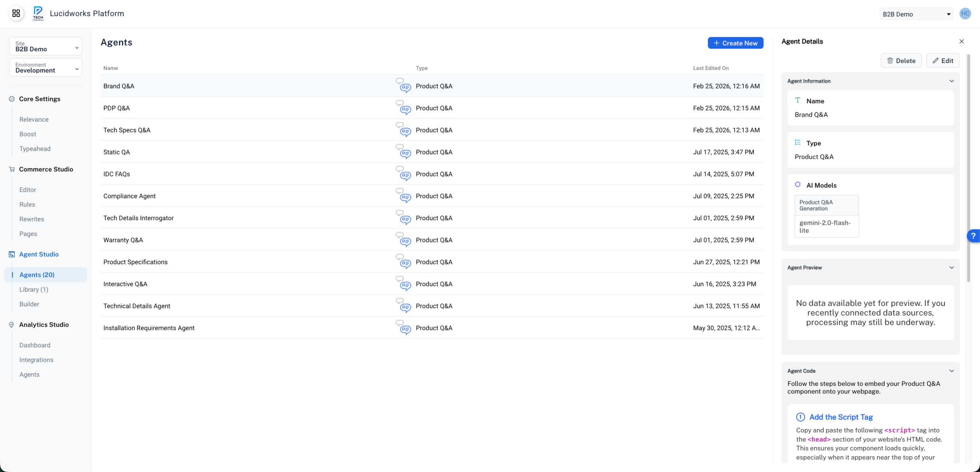
Task: Sort by the Last Edited On column header
Action: coord(711,68)
